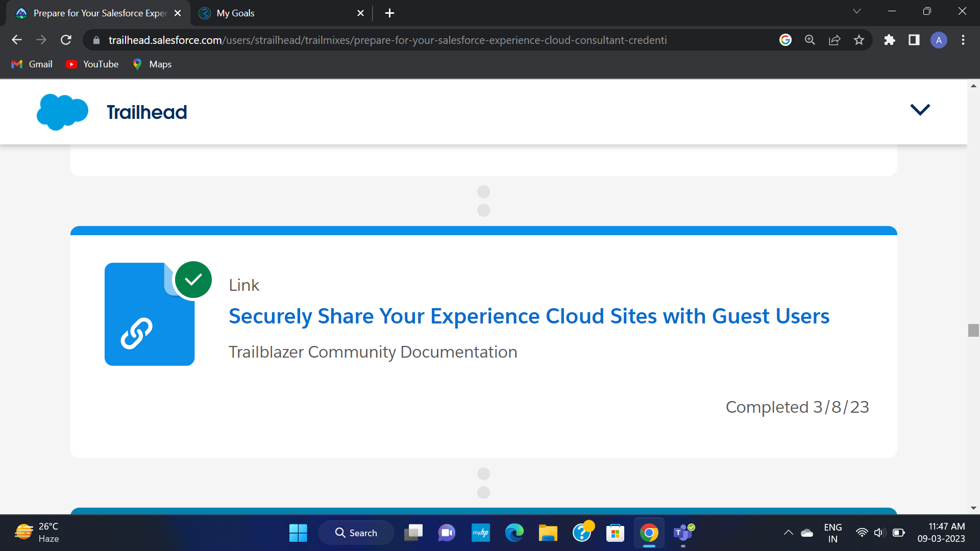Image resolution: width=980 pixels, height=551 pixels.
Task: Click the share page icon in address bar
Action: click(835, 40)
